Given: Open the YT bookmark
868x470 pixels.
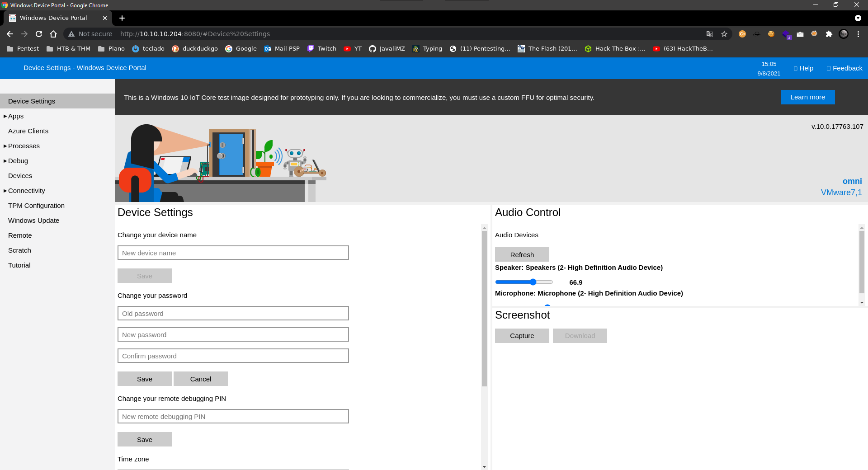Looking at the screenshot, I should pos(353,49).
